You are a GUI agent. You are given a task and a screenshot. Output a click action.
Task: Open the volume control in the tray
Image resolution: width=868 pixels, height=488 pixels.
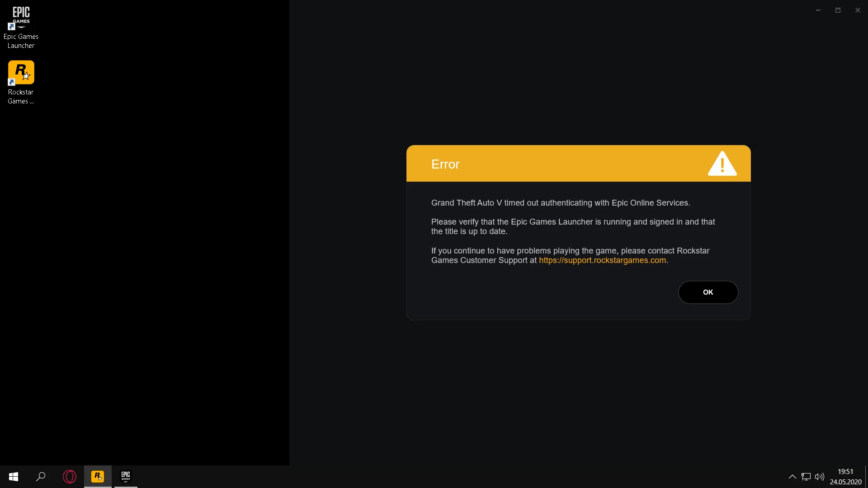[x=819, y=477]
